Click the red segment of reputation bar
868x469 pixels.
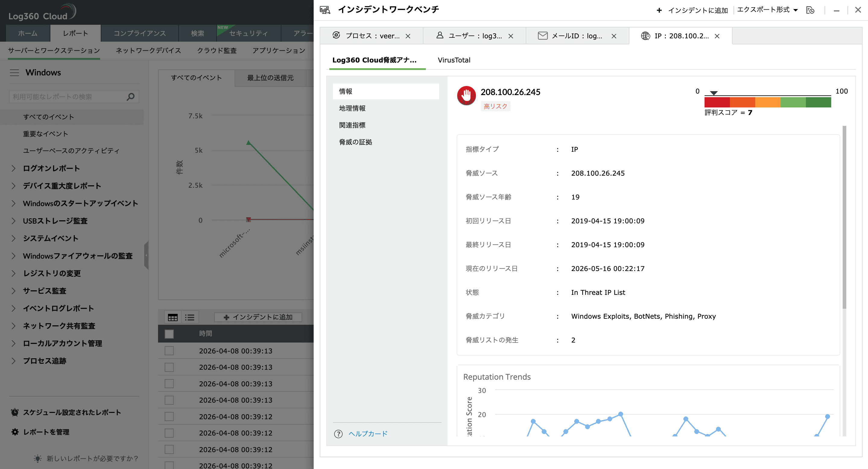(x=717, y=102)
